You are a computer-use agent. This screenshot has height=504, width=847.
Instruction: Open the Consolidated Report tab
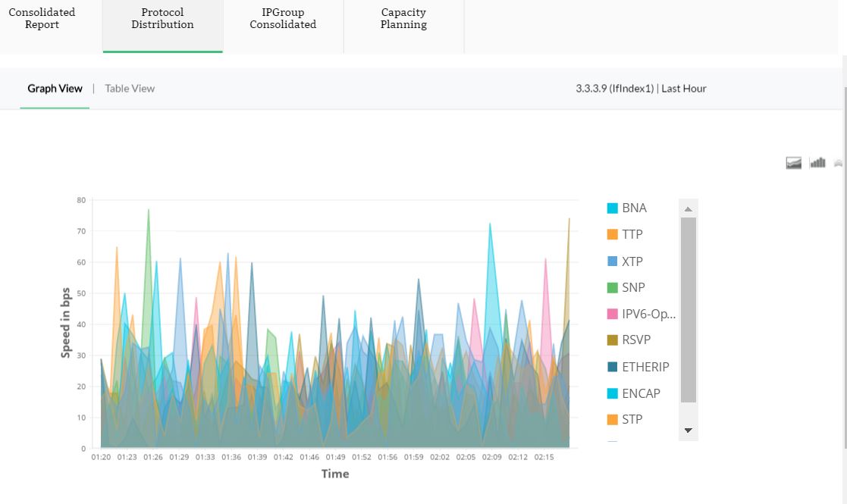(x=42, y=19)
